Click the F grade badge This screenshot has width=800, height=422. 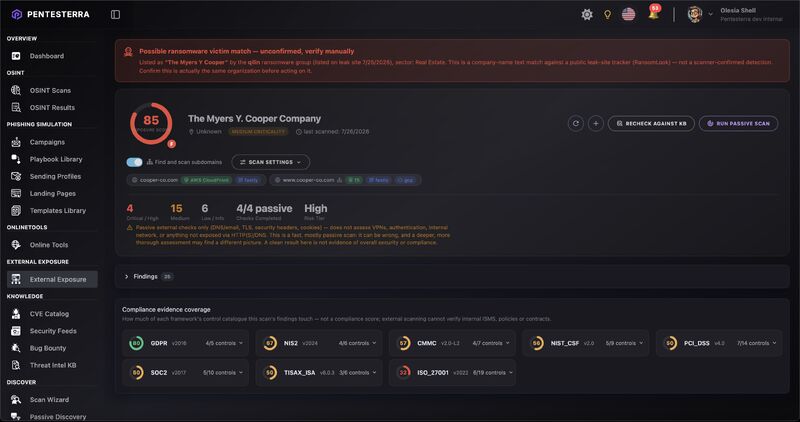pyautogui.click(x=171, y=144)
